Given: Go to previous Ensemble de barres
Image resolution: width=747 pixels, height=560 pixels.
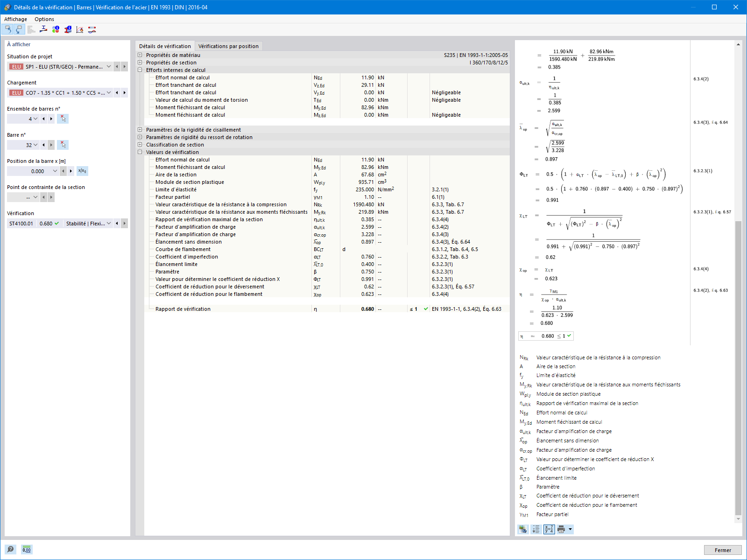Looking at the screenshot, I should coord(43,119).
